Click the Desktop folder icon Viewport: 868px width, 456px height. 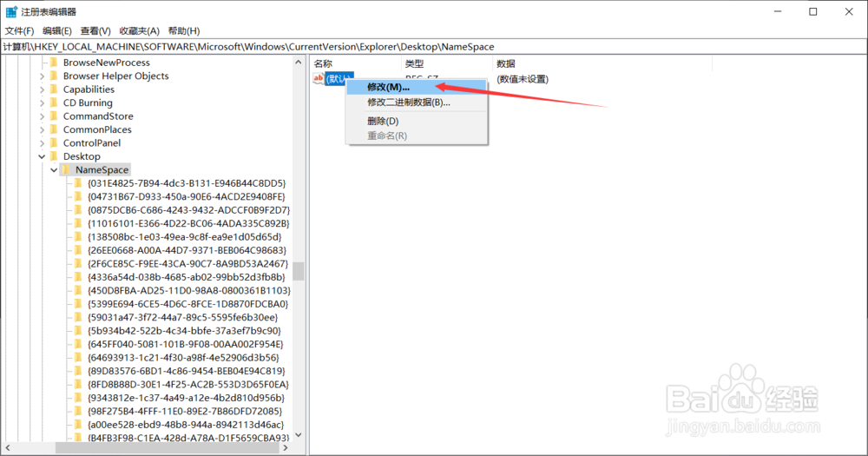click(x=54, y=156)
